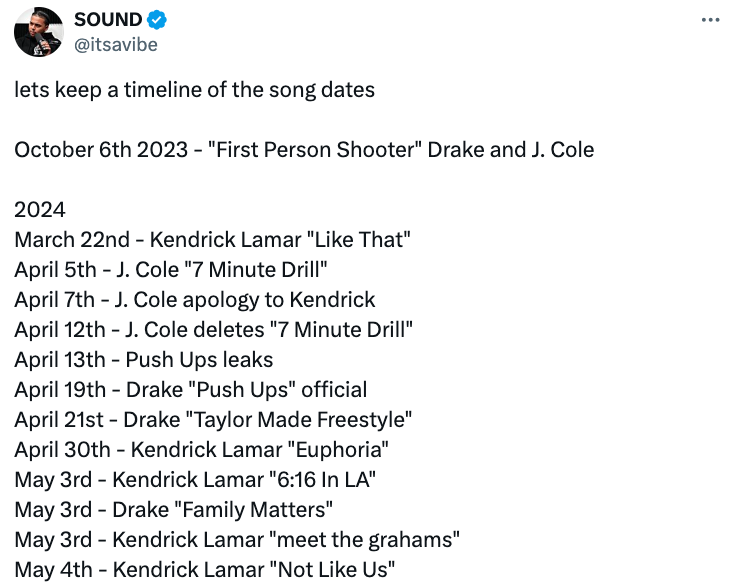Select the March 22nd 'Like That' line
The image size is (736, 583).
[212, 240]
